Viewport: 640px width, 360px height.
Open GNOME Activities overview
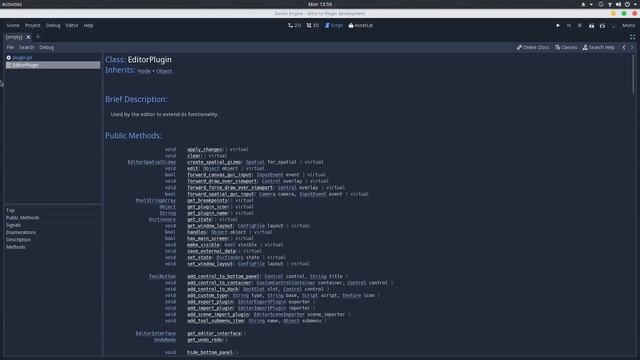coord(12,4)
